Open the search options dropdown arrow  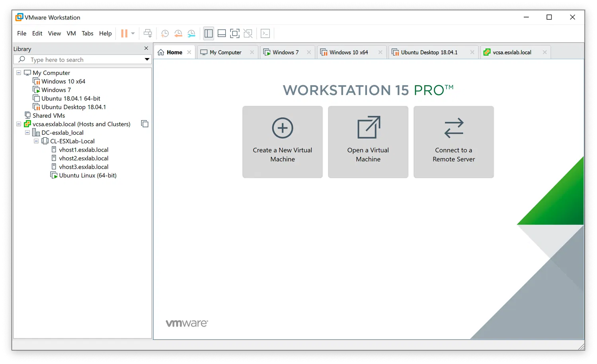click(147, 59)
